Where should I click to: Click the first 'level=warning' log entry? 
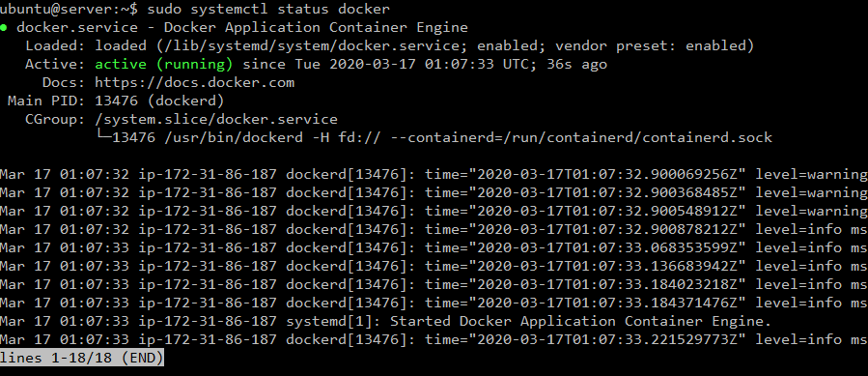[x=812, y=174]
